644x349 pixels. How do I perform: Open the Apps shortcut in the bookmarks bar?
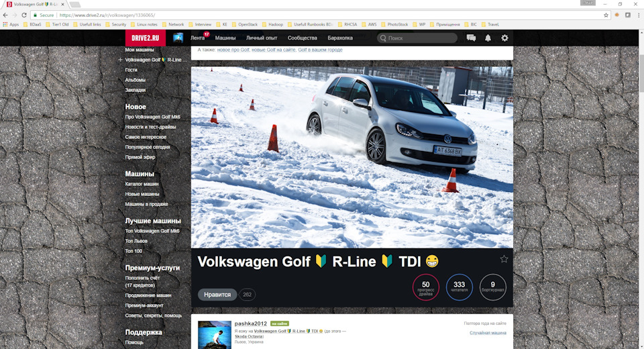11,24
